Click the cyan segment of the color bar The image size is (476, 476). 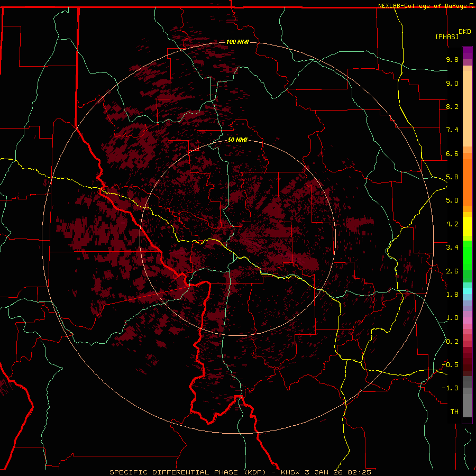coord(467,291)
